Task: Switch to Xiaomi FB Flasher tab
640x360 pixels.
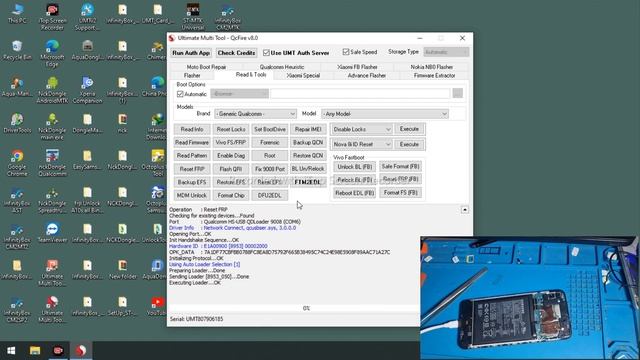Action: click(357, 67)
